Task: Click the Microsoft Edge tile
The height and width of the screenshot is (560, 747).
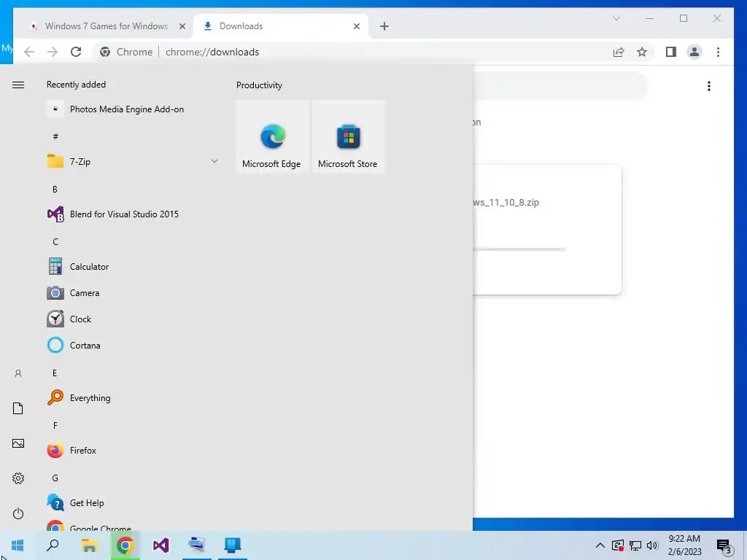Action: (273, 136)
